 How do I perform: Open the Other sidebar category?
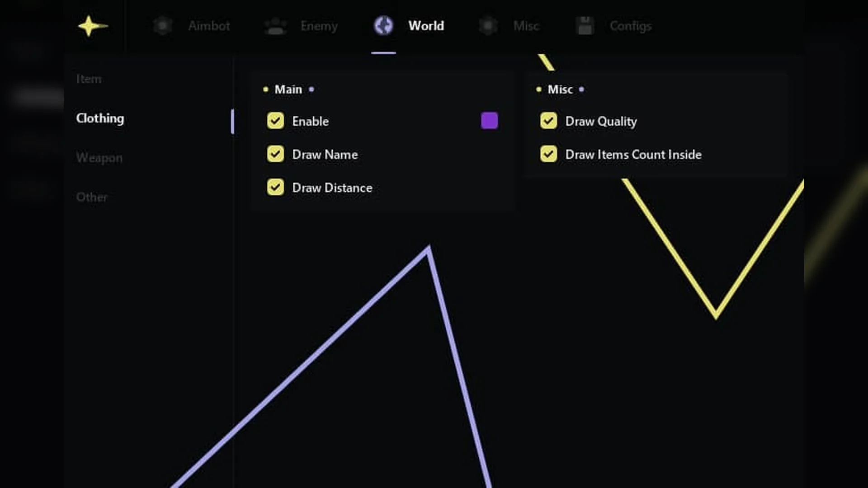pyautogui.click(x=92, y=197)
